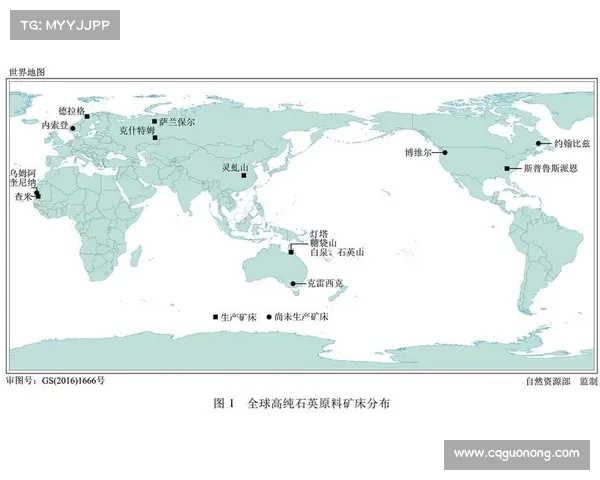Click the www.cqguonong.com watermark link
Viewport: 600px width, 480px height.
[516, 454]
